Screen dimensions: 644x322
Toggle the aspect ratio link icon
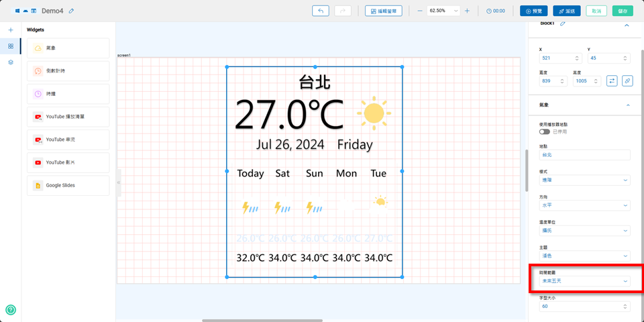coord(627,80)
